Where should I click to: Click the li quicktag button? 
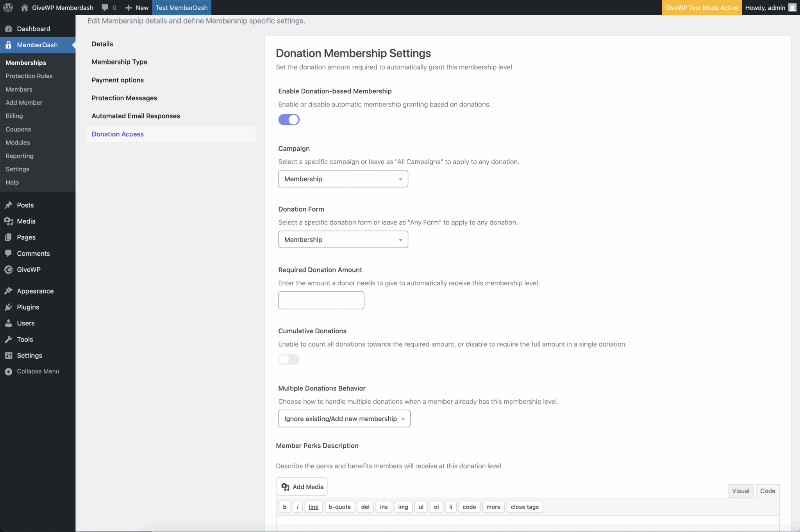[x=451, y=507]
